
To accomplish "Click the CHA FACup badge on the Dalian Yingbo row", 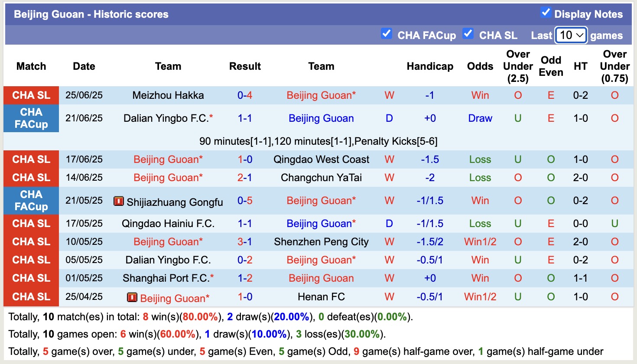I will point(31,118).
